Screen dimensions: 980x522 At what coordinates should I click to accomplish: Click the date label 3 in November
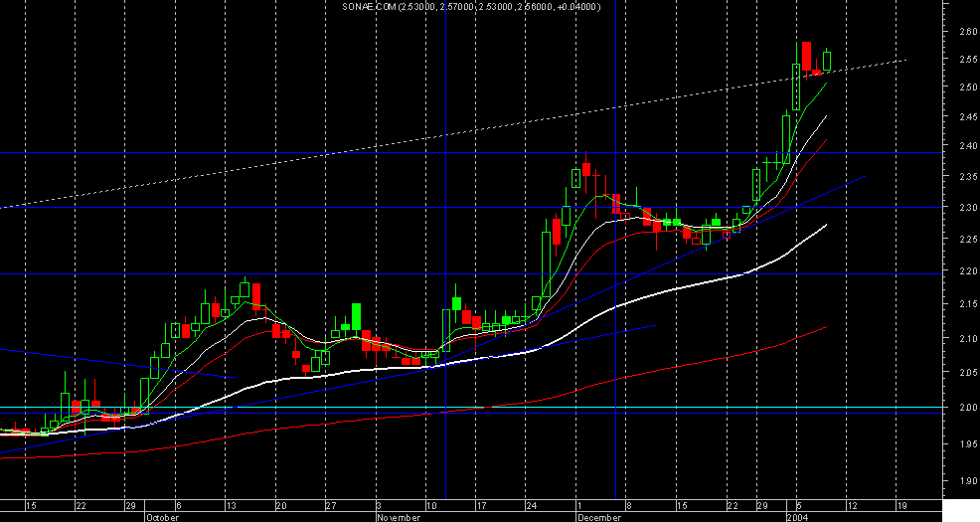point(379,506)
